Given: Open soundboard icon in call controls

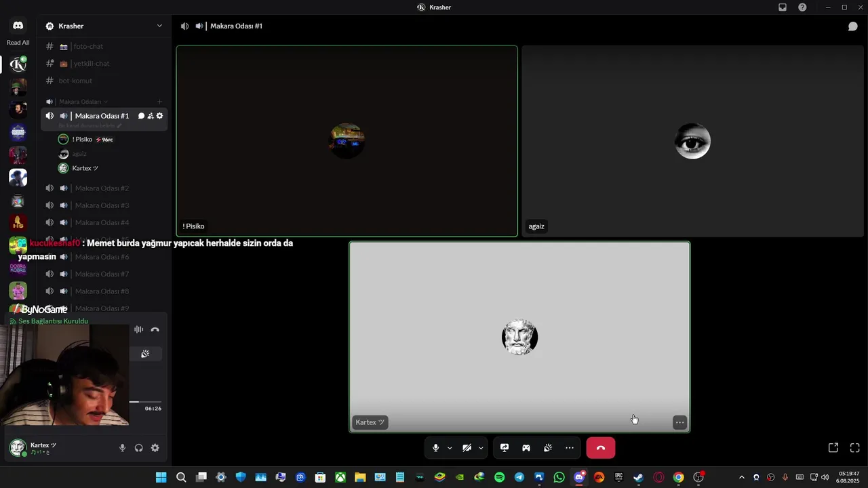Looking at the screenshot, I should [x=548, y=448].
